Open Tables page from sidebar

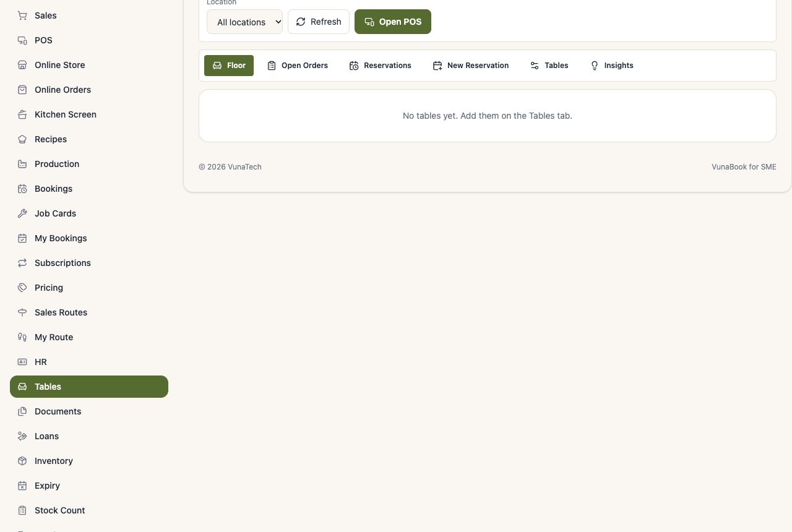coord(89,387)
